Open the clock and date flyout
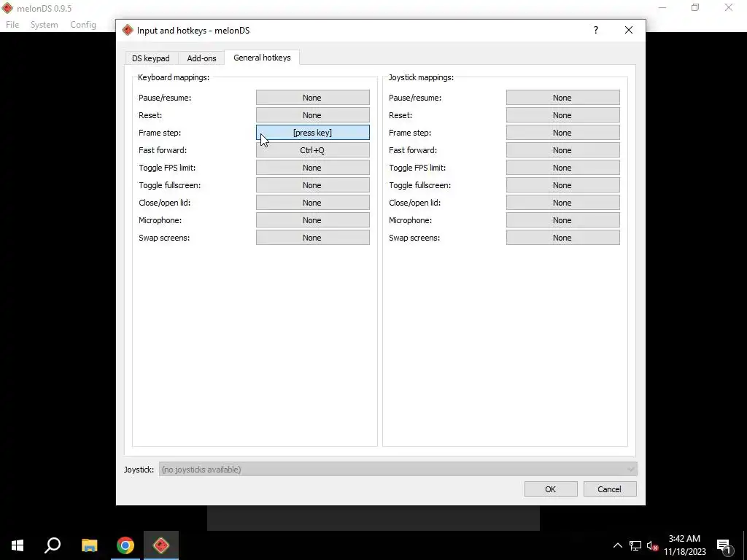 pos(684,545)
